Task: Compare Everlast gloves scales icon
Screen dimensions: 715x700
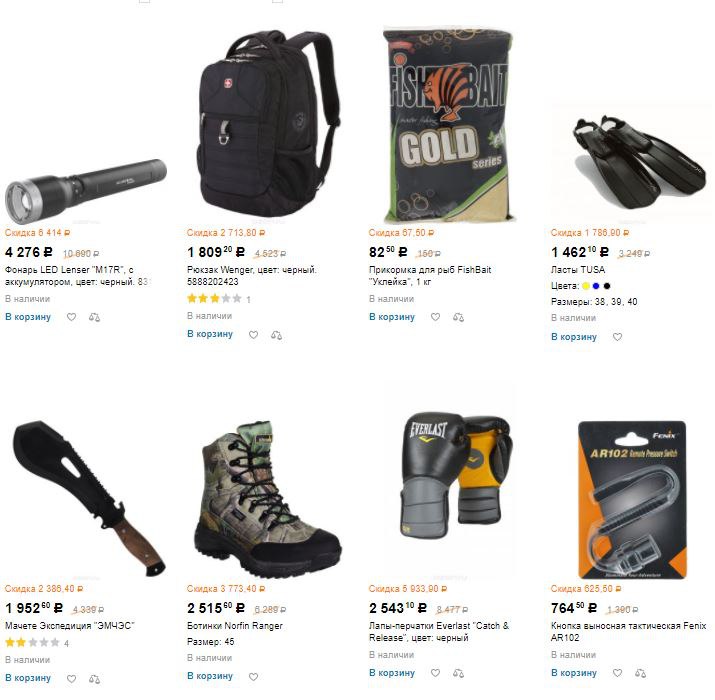Action: pos(458,673)
